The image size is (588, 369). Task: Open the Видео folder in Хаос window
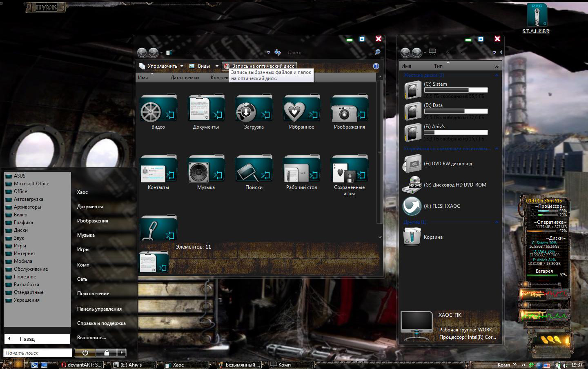pyautogui.click(x=158, y=109)
